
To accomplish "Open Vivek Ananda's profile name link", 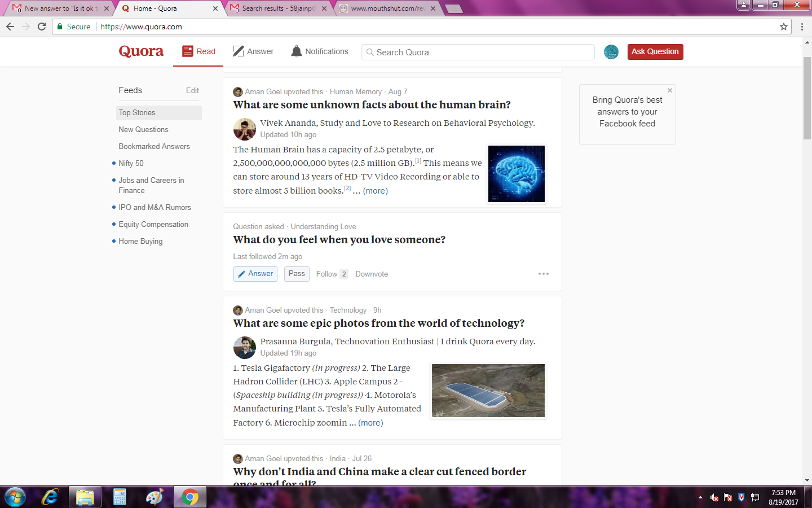I will [289, 123].
